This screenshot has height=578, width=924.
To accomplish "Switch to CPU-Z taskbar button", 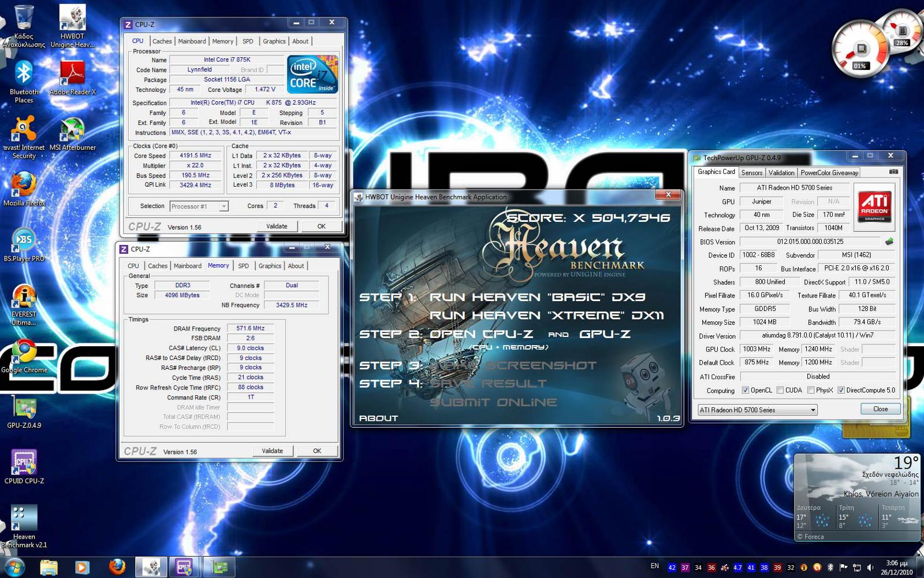I will pos(185,567).
